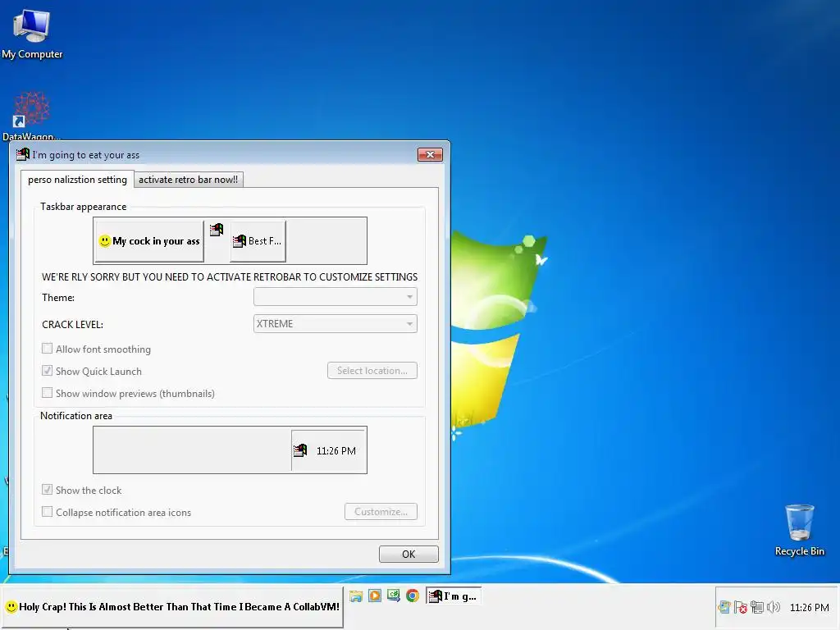Viewport: 840px width, 630px height.
Task: Click the activate RetroBar warning text
Action: [230, 277]
